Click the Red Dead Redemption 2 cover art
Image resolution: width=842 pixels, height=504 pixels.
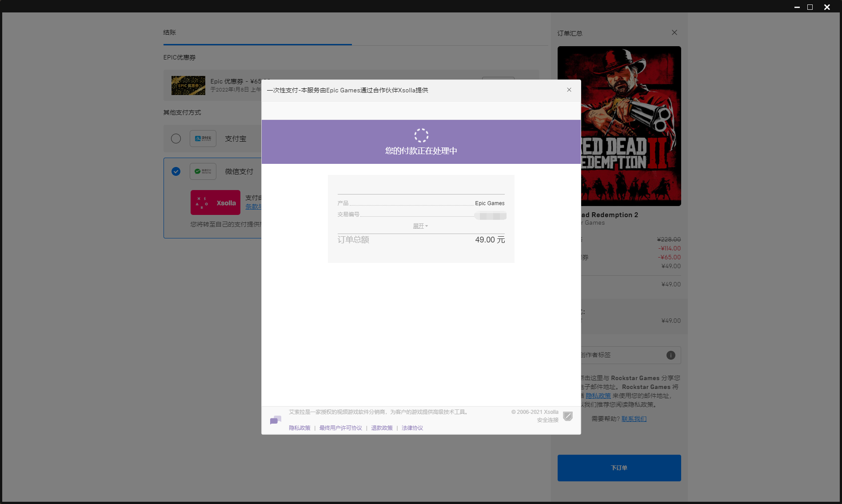631,126
